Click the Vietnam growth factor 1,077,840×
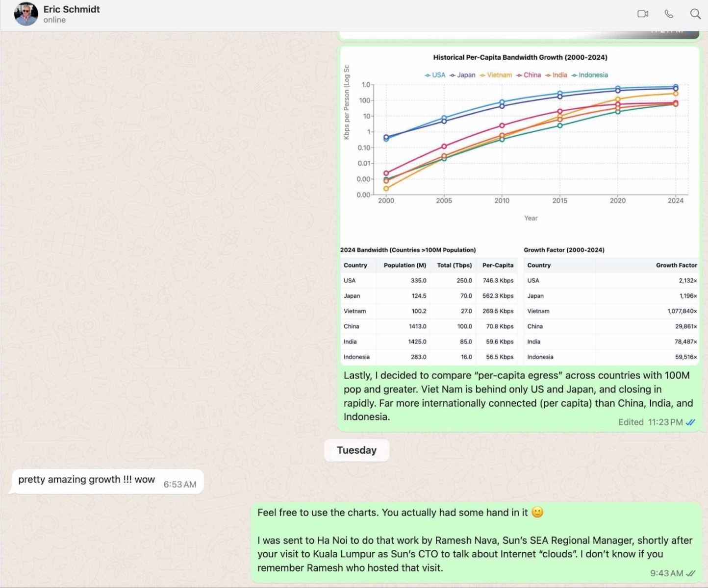The height and width of the screenshot is (588, 708). click(682, 311)
